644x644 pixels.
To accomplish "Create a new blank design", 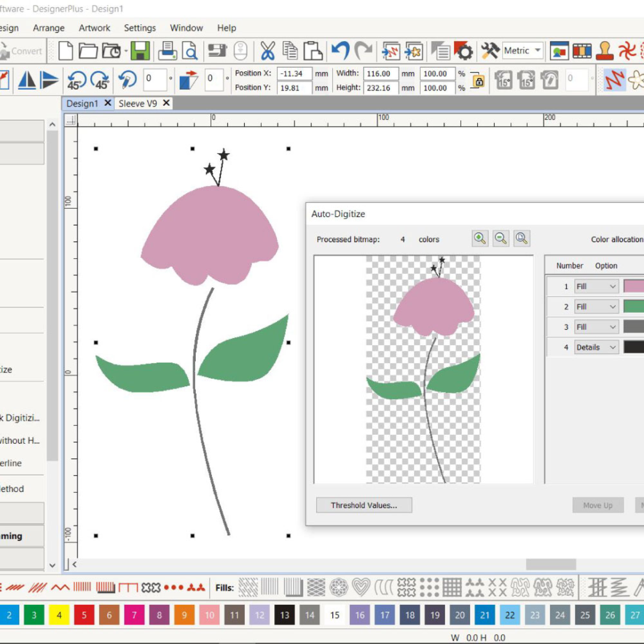I will click(65, 51).
